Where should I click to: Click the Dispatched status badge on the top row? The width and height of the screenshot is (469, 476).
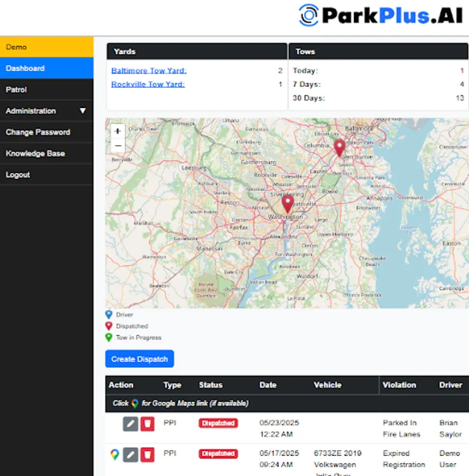click(218, 423)
